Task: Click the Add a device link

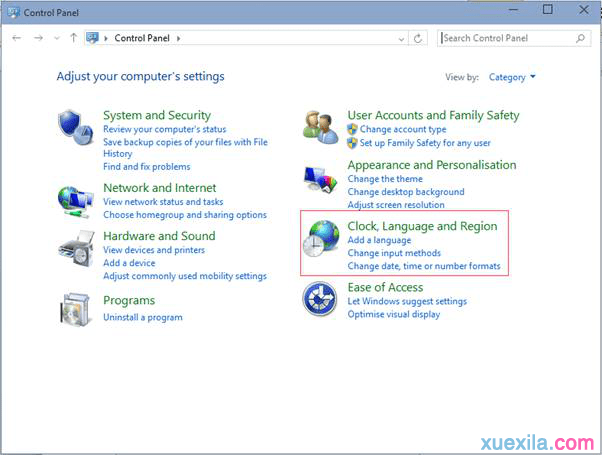Action: point(129,263)
